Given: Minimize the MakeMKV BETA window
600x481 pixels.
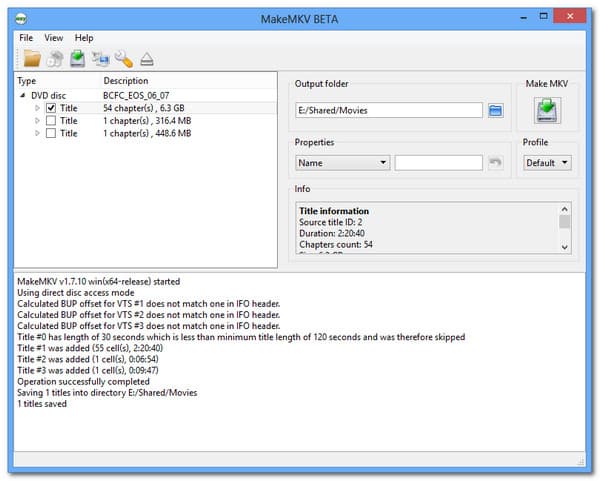Looking at the screenshot, I should (x=523, y=17).
